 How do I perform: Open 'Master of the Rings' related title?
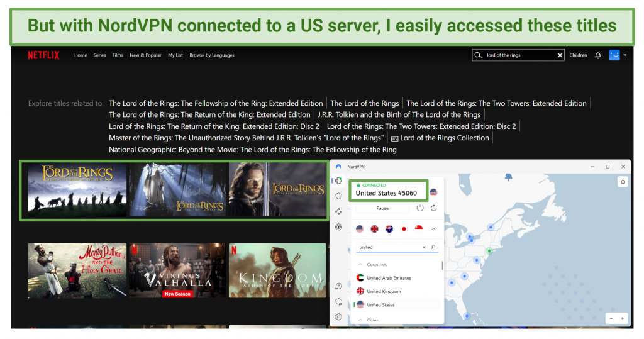(x=246, y=138)
